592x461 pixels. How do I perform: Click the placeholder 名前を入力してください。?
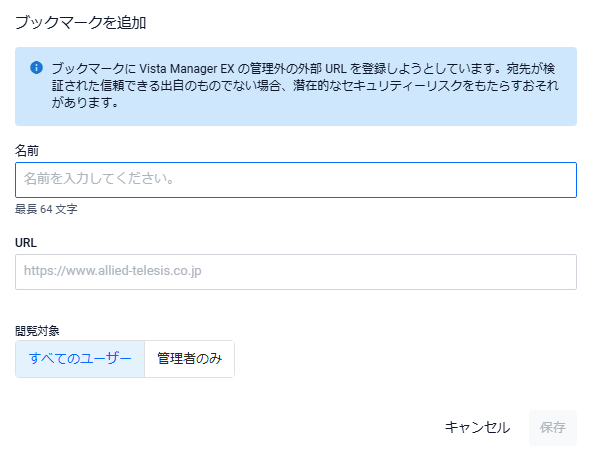[99, 179]
